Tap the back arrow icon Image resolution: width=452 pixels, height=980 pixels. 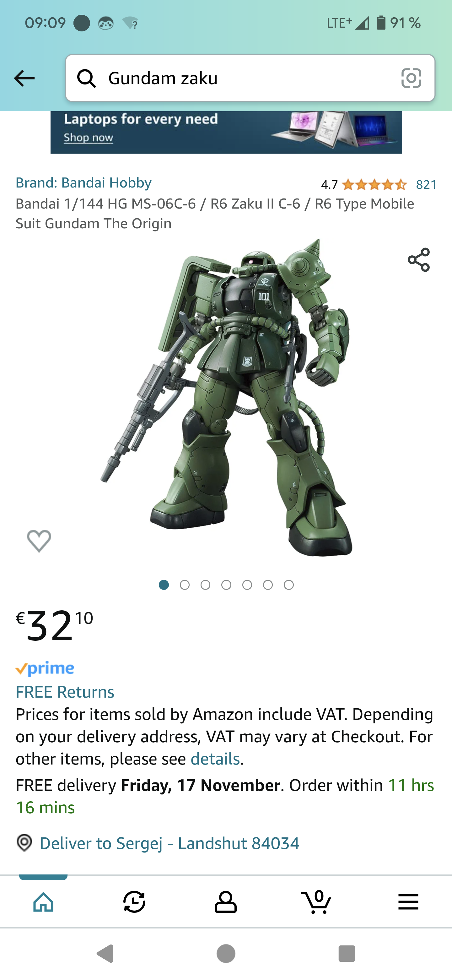[x=24, y=79]
